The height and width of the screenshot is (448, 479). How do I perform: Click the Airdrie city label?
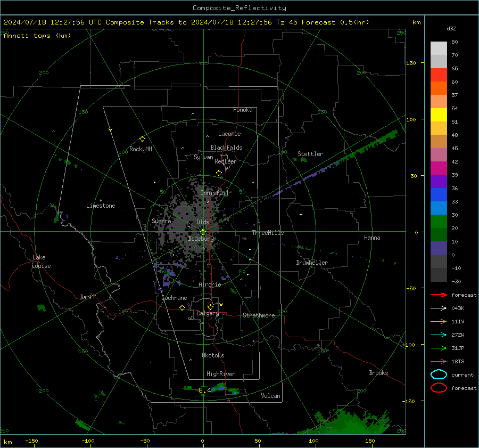click(x=210, y=284)
